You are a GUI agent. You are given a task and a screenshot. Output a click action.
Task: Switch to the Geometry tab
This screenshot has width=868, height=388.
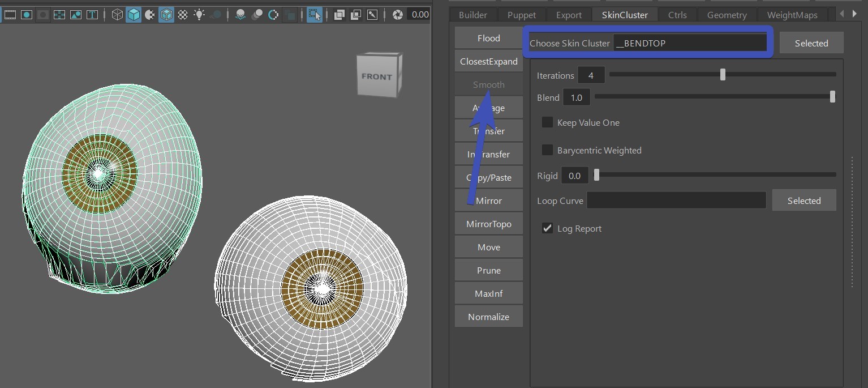point(727,15)
